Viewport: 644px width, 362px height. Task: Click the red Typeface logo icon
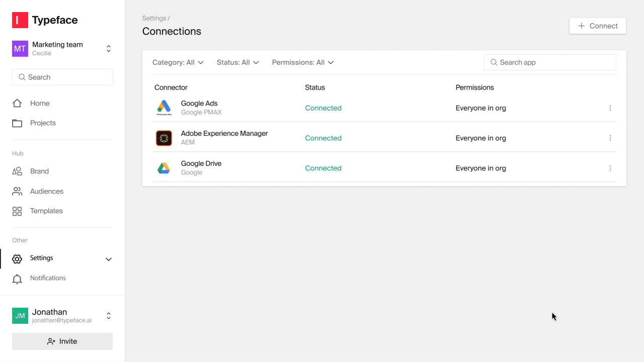pos(20,20)
